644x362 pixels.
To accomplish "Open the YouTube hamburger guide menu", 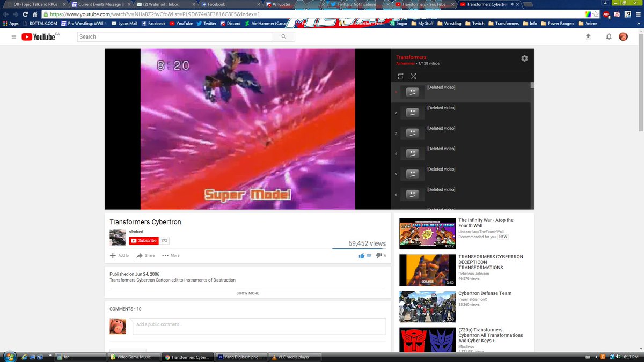I will (x=13, y=36).
